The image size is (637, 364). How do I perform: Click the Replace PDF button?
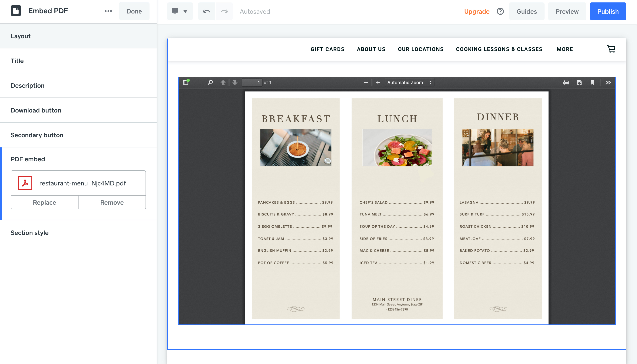[x=44, y=202]
